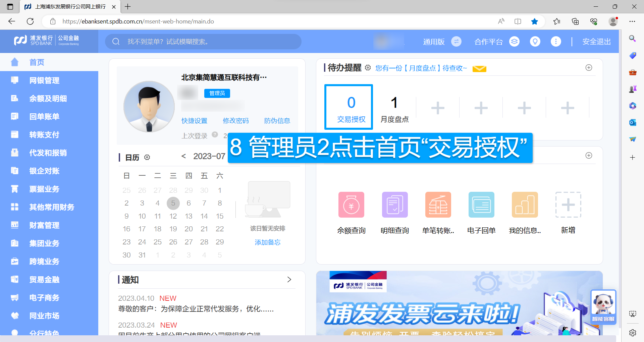Click the envelope icon beside 待查收 message
644x342 pixels.
coord(479,69)
